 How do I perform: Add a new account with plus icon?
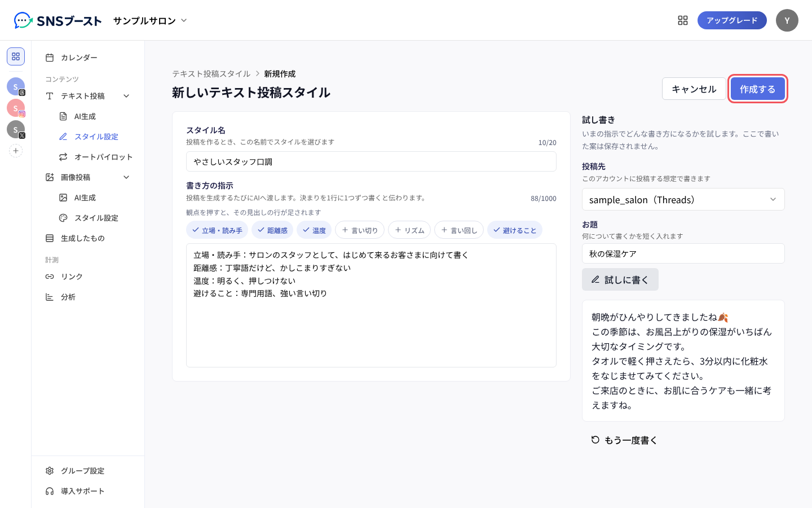(16, 151)
